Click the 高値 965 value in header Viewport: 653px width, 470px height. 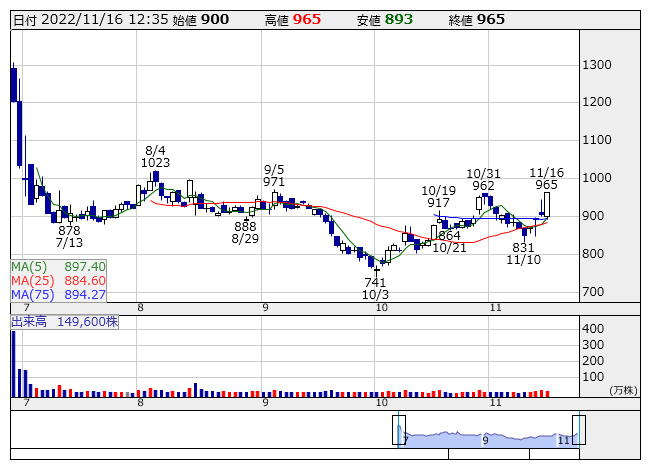pyautogui.click(x=307, y=20)
